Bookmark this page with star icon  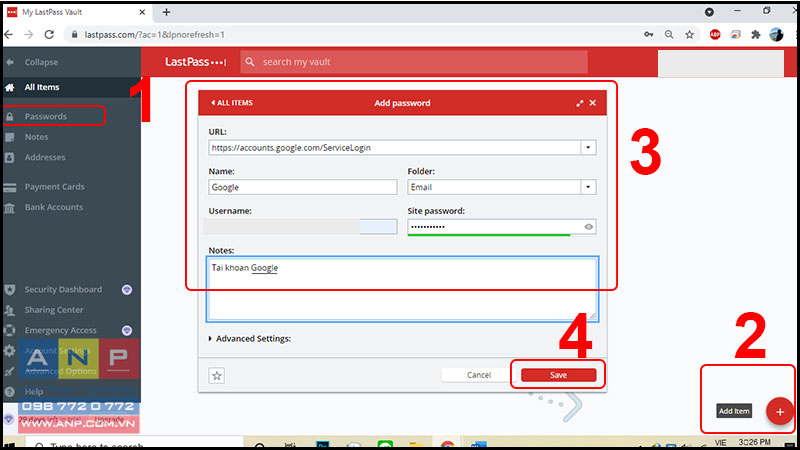click(689, 35)
